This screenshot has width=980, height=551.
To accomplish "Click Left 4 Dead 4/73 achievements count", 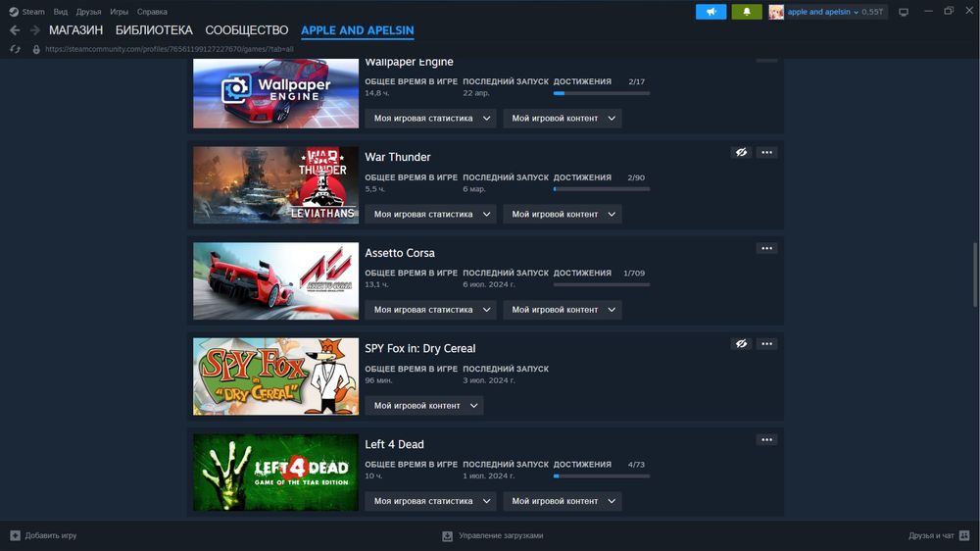I will [636, 465].
